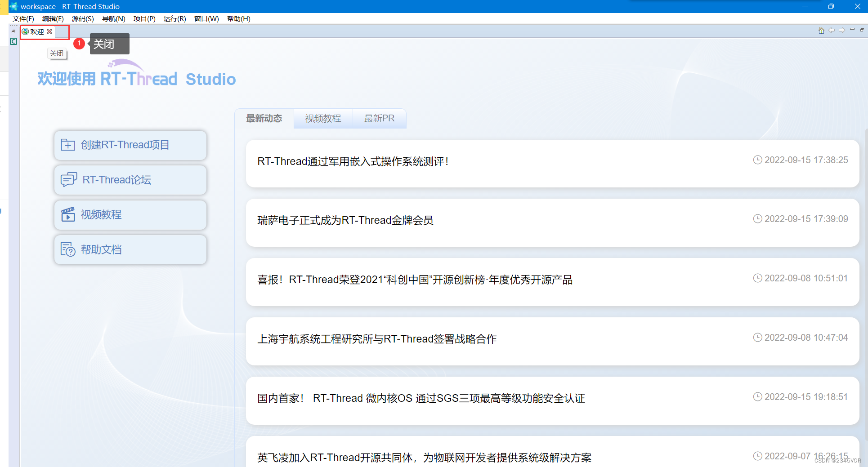868x467 pixels.
Task: Click clock icon beside 2022-09-15 17:38:25
Action: tap(757, 160)
